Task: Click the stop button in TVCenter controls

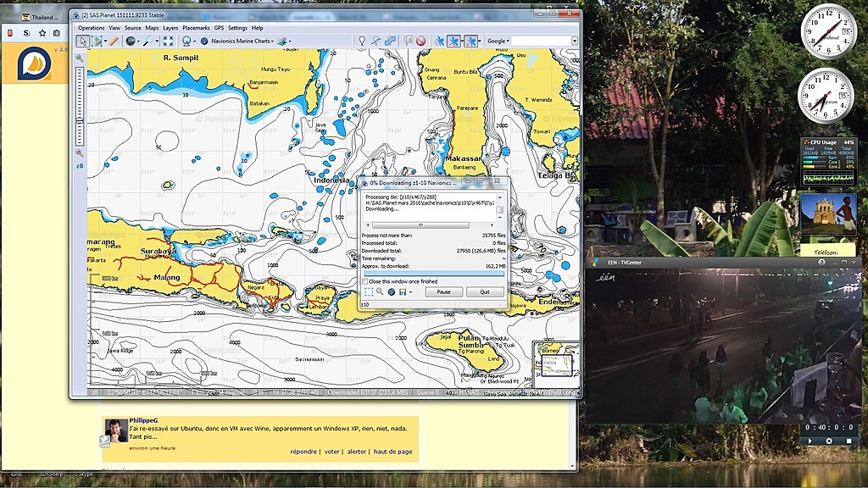Action: pyautogui.click(x=849, y=441)
